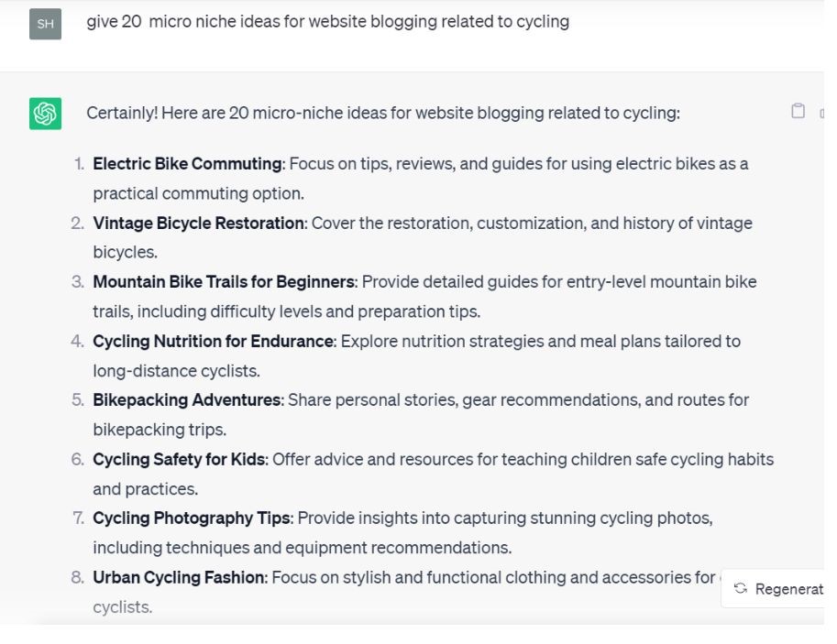This screenshot has width=837, height=644.
Task: Click the "Electric Bike Commuting" heading
Action: tap(187, 164)
